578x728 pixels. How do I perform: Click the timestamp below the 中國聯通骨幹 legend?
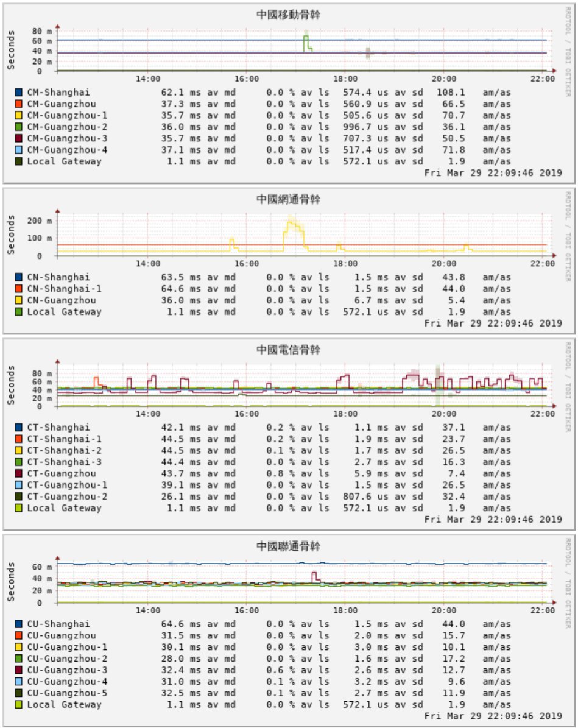coord(493,716)
